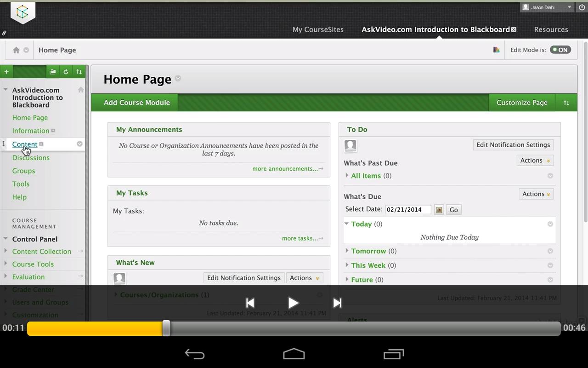Skip to previous video
This screenshot has height=368, width=588.
250,303
